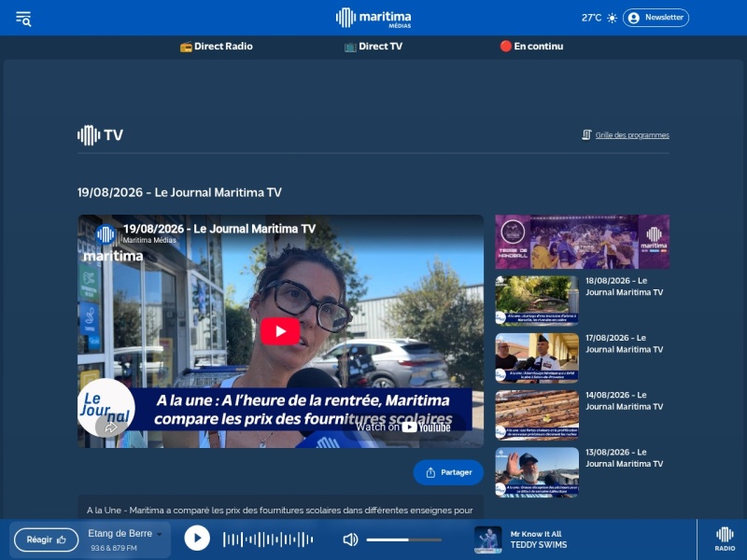747x560 pixels.
Task: Open 14/08/2026 Journal thumbnail
Action: point(537,415)
